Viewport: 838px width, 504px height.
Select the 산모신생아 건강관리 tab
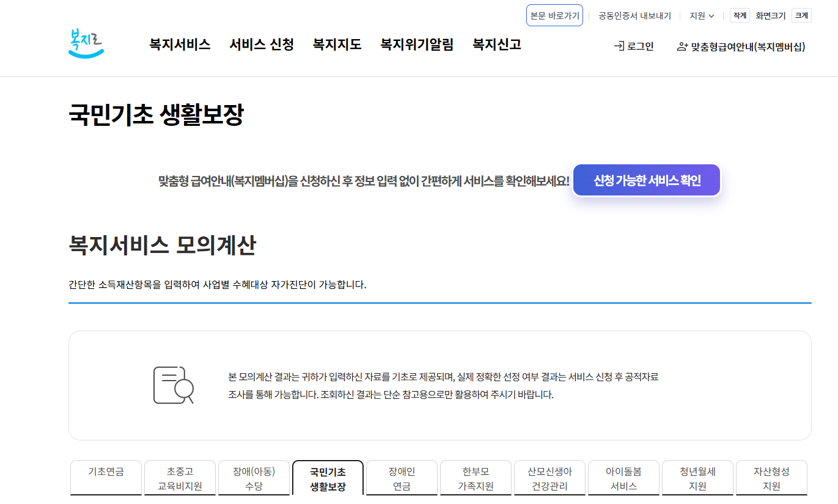(549, 477)
